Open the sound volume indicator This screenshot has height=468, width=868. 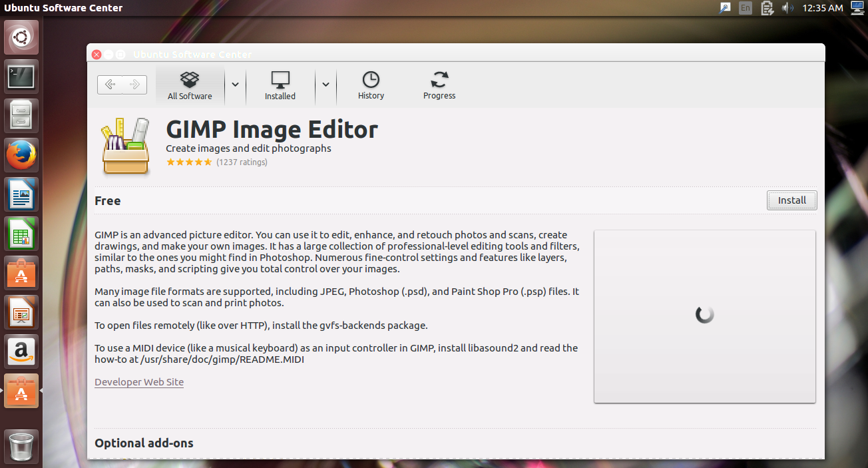(787, 8)
